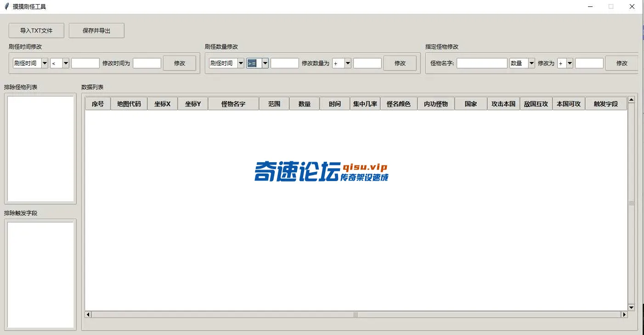Focus the time threshold input before 修改时间为
The height and width of the screenshot is (335, 644).
tap(85, 63)
